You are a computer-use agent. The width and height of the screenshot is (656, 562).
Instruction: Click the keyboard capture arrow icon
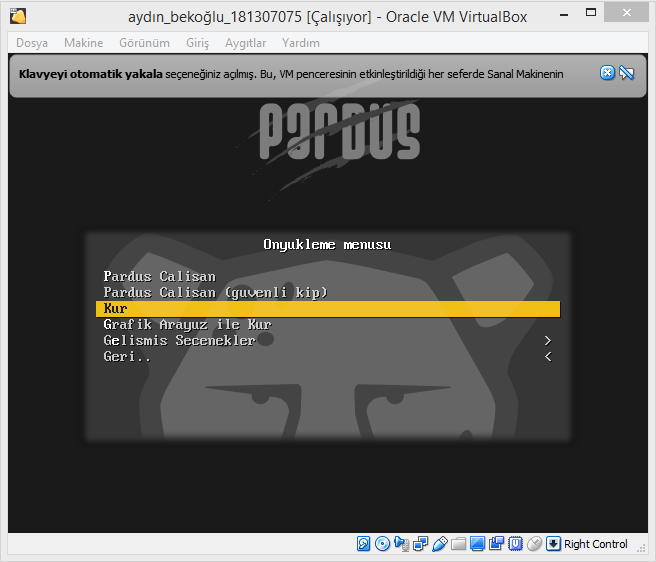click(553, 544)
